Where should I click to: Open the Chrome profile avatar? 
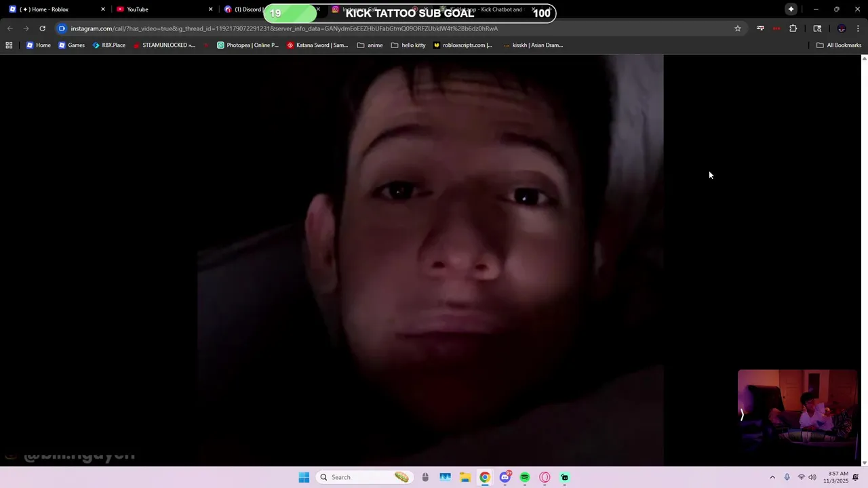(842, 28)
